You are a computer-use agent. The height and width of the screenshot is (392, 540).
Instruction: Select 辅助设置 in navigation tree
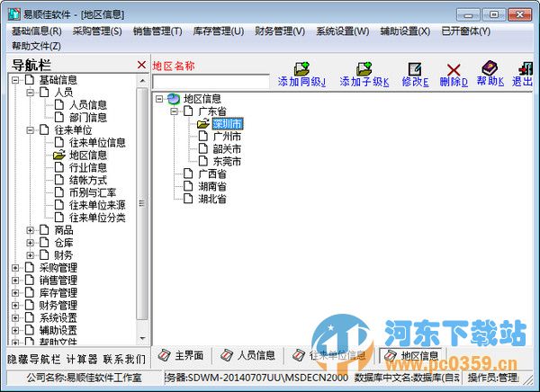(58, 330)
